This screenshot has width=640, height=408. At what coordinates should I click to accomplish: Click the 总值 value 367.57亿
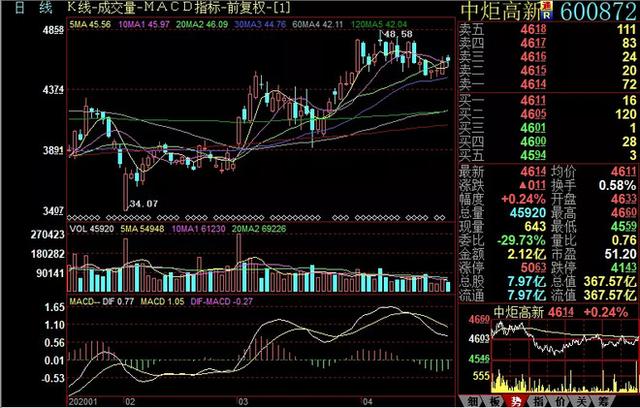610,281
